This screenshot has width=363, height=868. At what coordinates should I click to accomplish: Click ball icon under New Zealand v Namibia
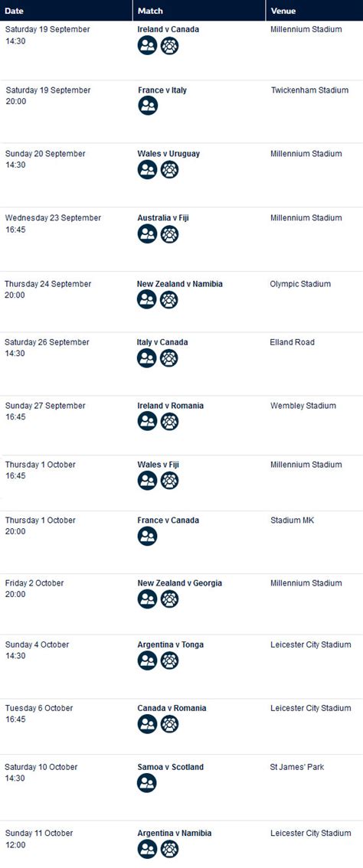pyautogui.click(x=169, y=299)
